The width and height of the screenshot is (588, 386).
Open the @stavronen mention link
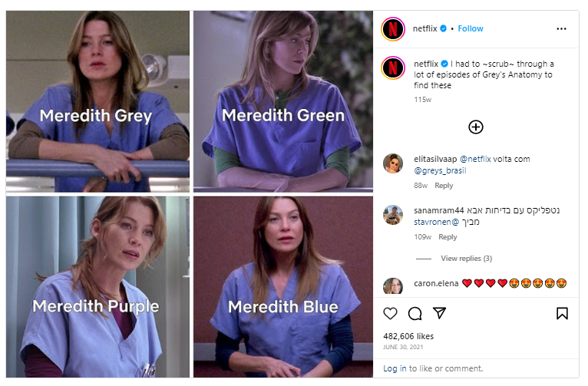pos(436,222)
